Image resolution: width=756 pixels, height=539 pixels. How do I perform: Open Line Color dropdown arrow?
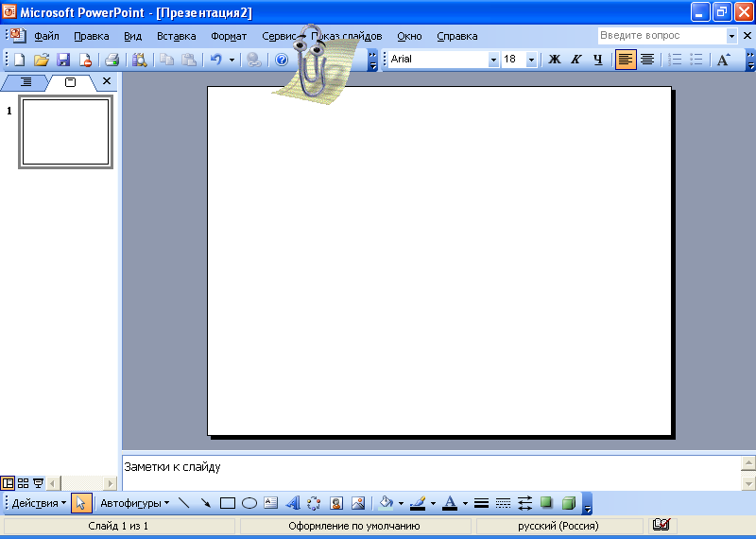coord(433,503)
